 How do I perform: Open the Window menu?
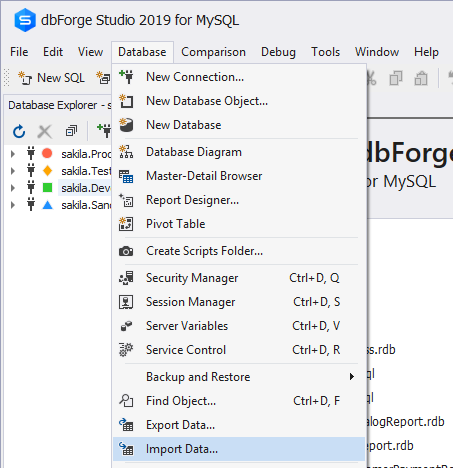(377, 52)
